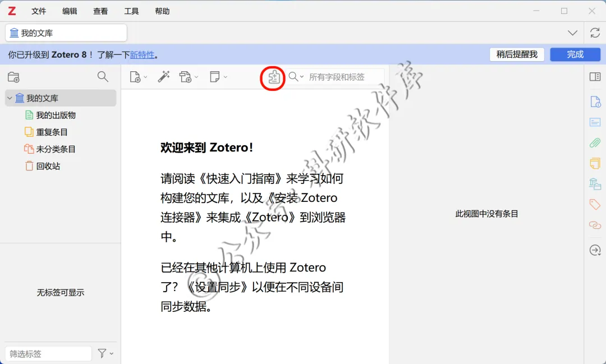Screen dimensions: 606x364
Task: Click the 完成 button
Action: (575, 54)
